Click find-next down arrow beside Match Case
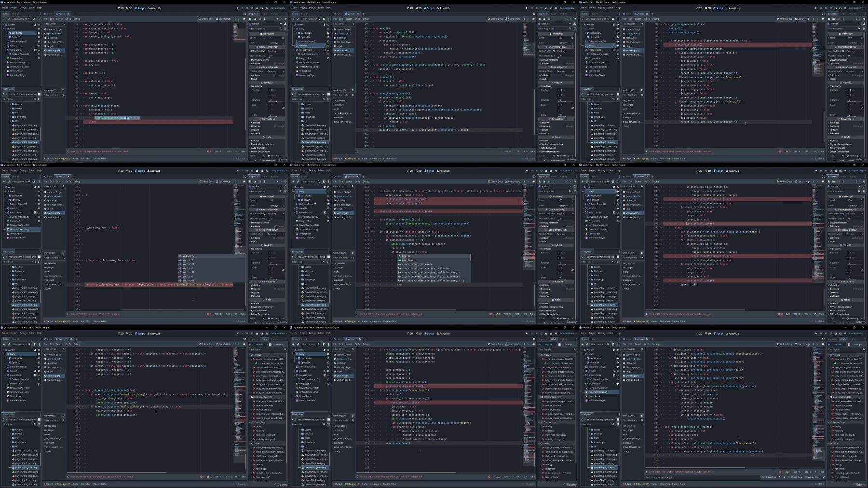The width and height of the screenshot is (868, 488). (x=784, y=477)
